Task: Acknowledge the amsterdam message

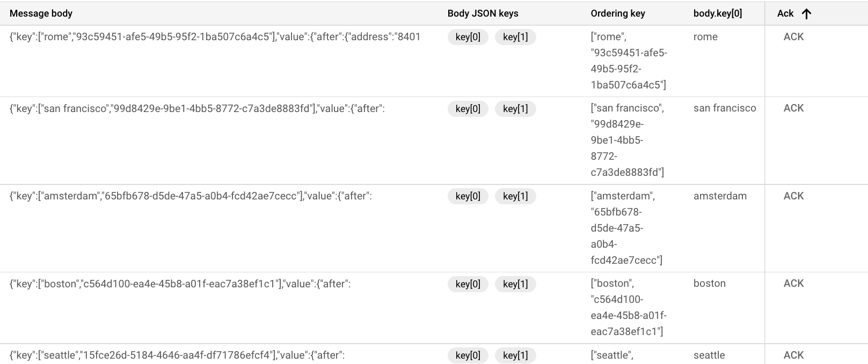Action: click(793, 196)
